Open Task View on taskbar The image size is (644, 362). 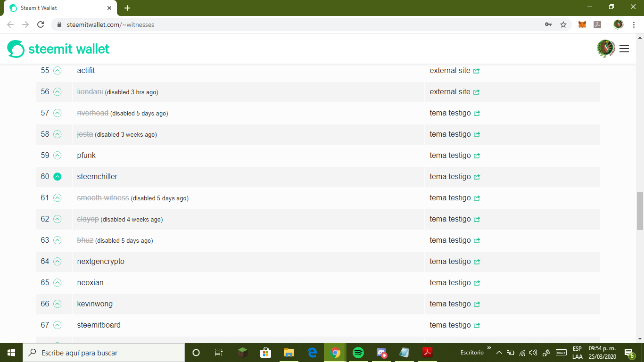click(x=219, y=353)
